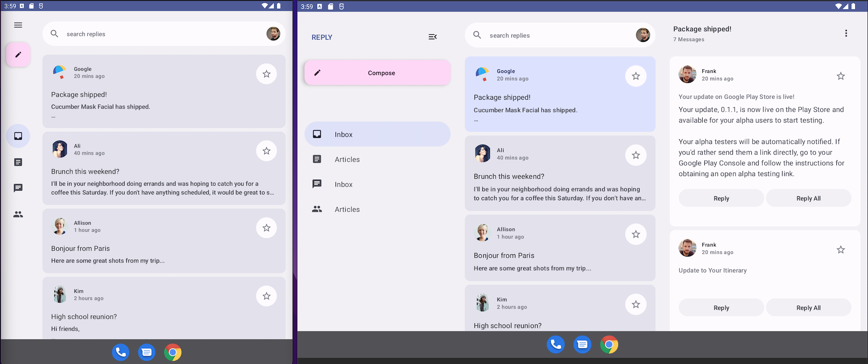
Task: Open the hamburger menu in compact rail
Action: coord(18,25)
